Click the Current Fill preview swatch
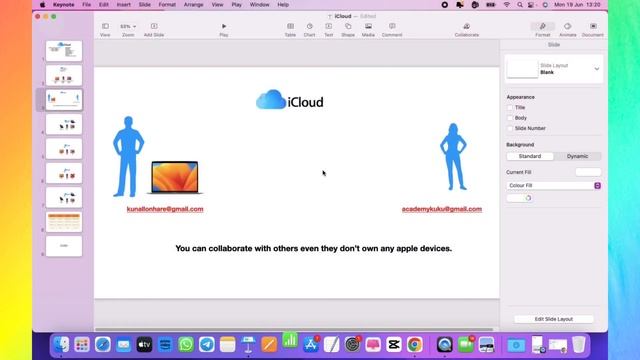Screen dimensions: 640x360 point(588,172)
